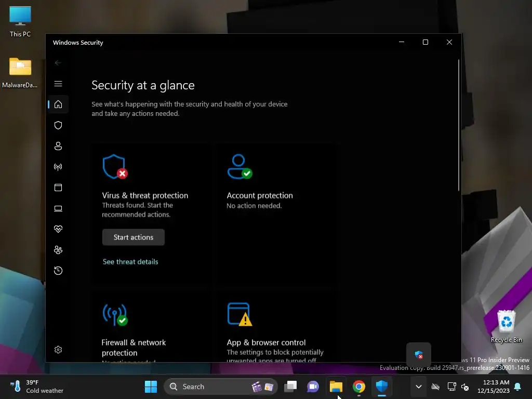Screen dimensions: 532x399
Task: Click the Windows Security taskbar icon
Action: (x=382, y=387)
